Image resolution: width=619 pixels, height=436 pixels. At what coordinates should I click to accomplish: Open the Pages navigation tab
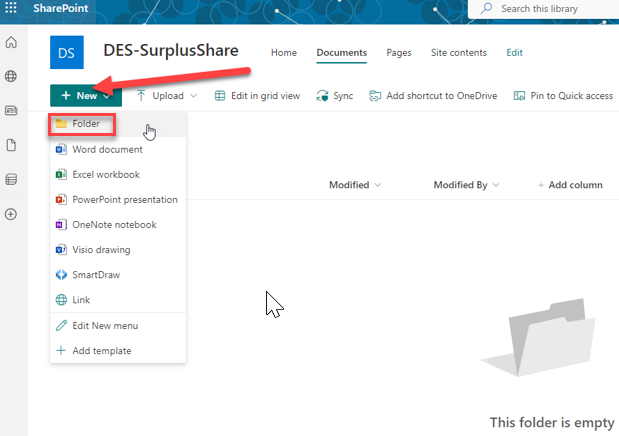(399, 53)
